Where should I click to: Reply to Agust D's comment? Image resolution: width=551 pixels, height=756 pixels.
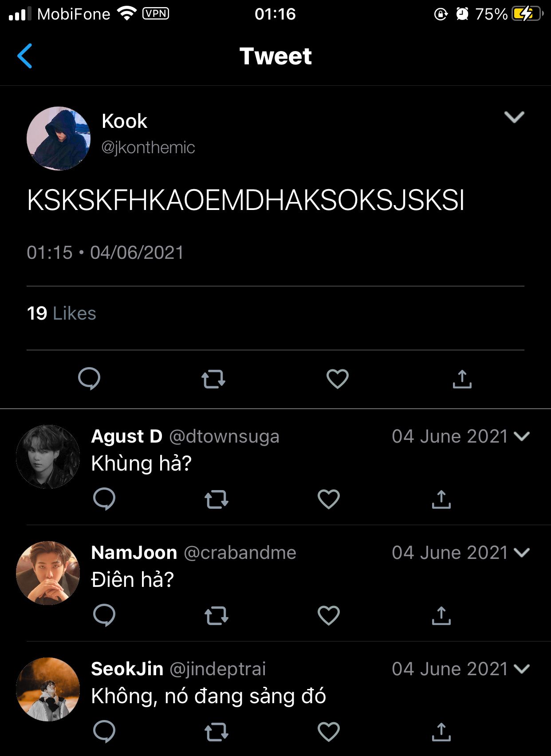click(x=104, y=499)
